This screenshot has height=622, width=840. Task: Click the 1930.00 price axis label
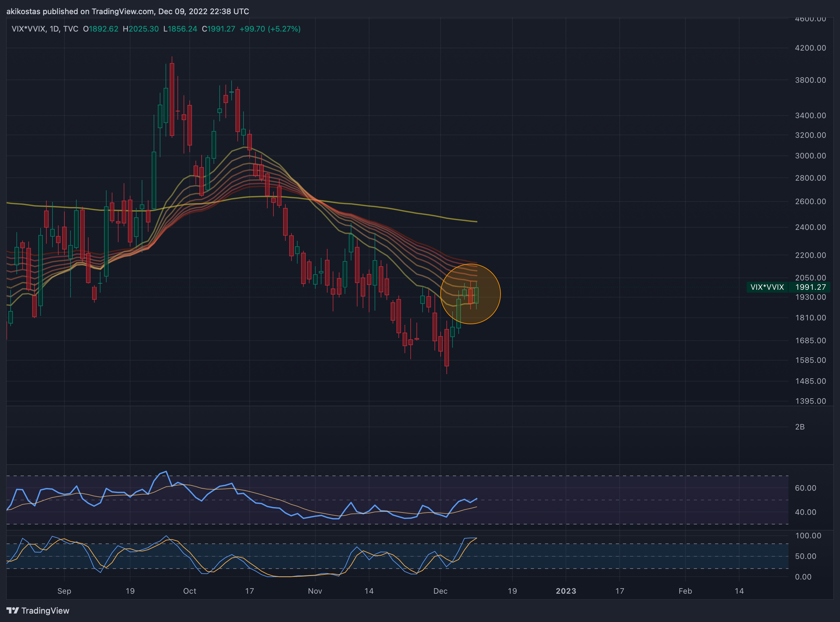tap(810, 297)
